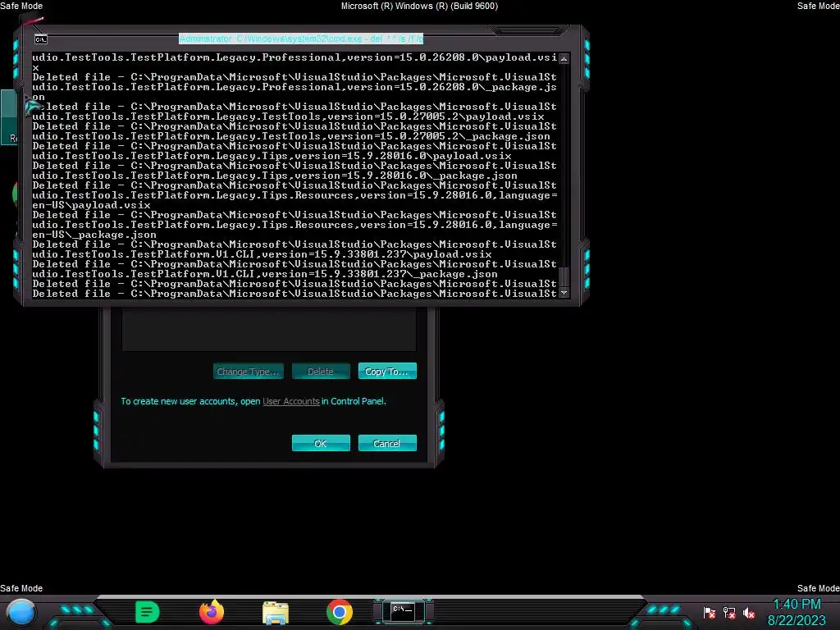Click the Start orb on taskbar

point(21,612)
